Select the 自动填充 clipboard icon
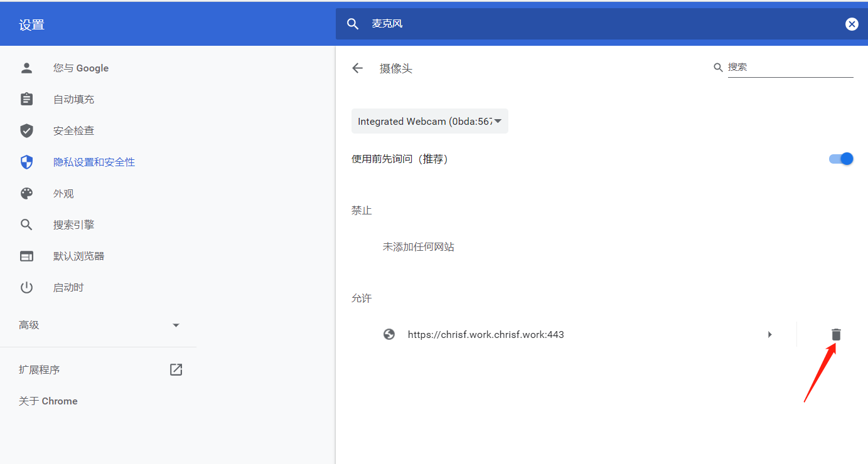Screen dimensions: 868x464 pyautogui.click(x=26, y=98)
